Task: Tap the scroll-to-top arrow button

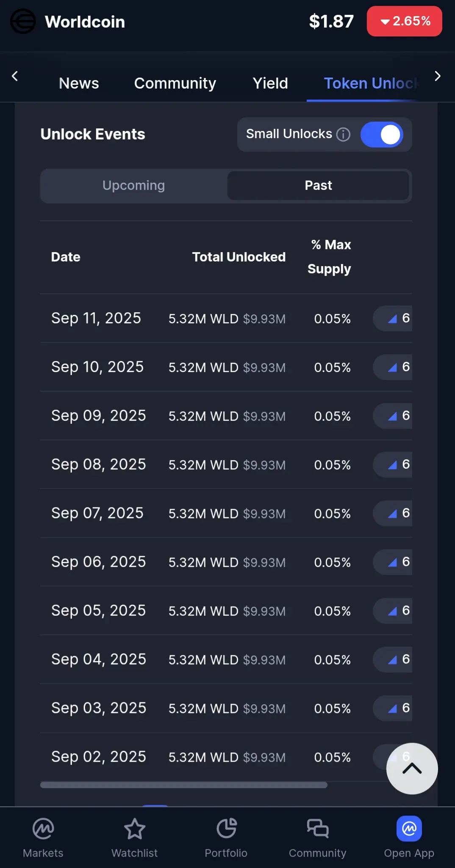Action: (x=412, y=768)
